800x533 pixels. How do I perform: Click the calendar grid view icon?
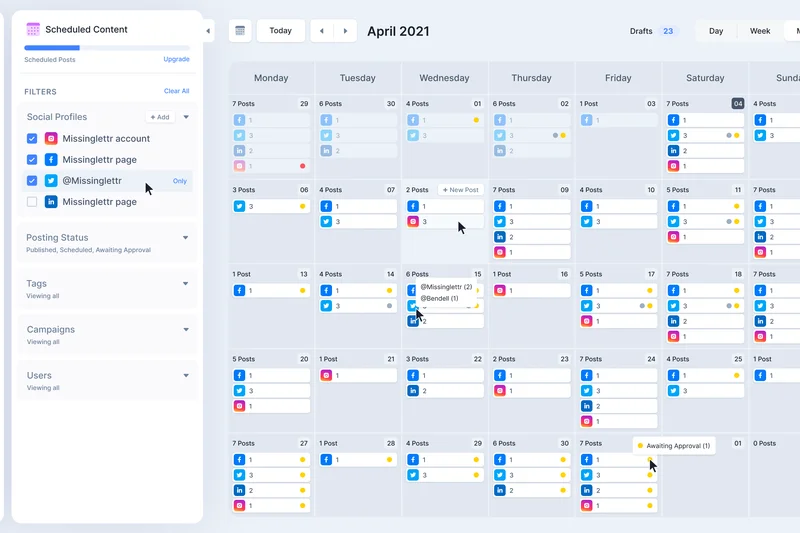(240, 31)
